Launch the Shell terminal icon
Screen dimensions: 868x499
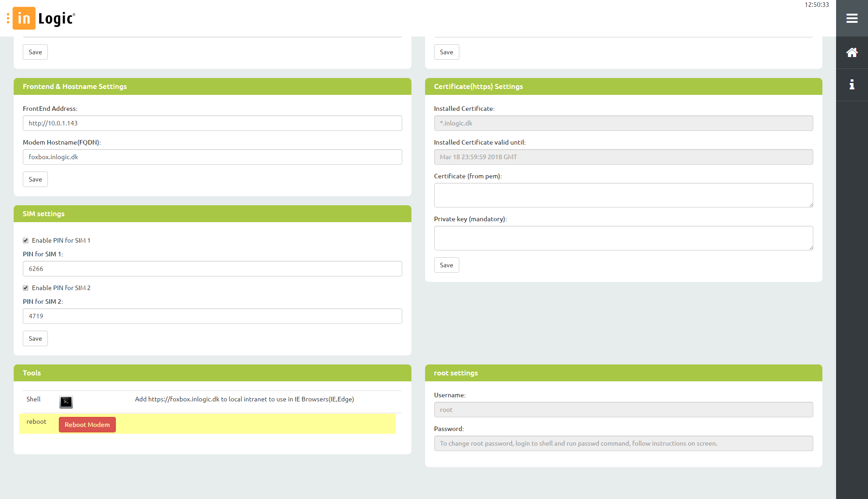point(66,402)
